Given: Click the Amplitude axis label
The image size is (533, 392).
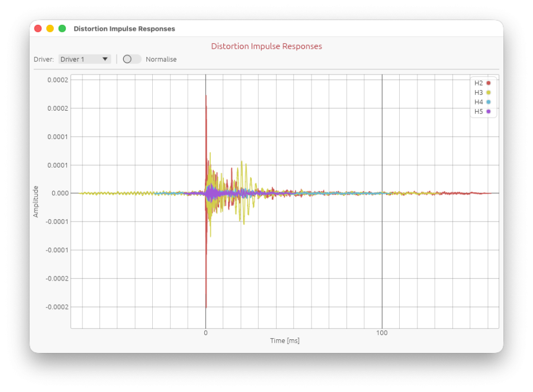Looking at the screenshot, I should point(36,201).
